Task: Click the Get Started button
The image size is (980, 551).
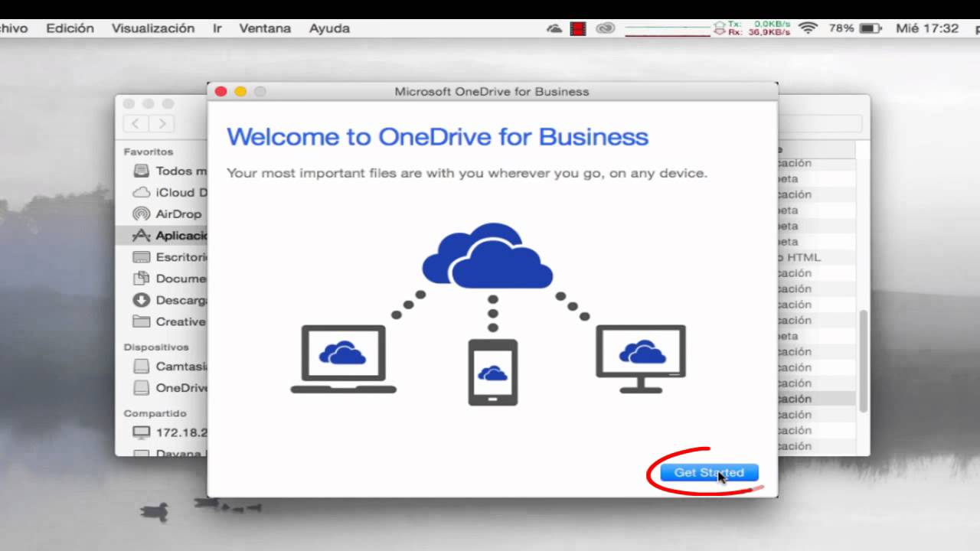Action: click(x=709, y=472)
